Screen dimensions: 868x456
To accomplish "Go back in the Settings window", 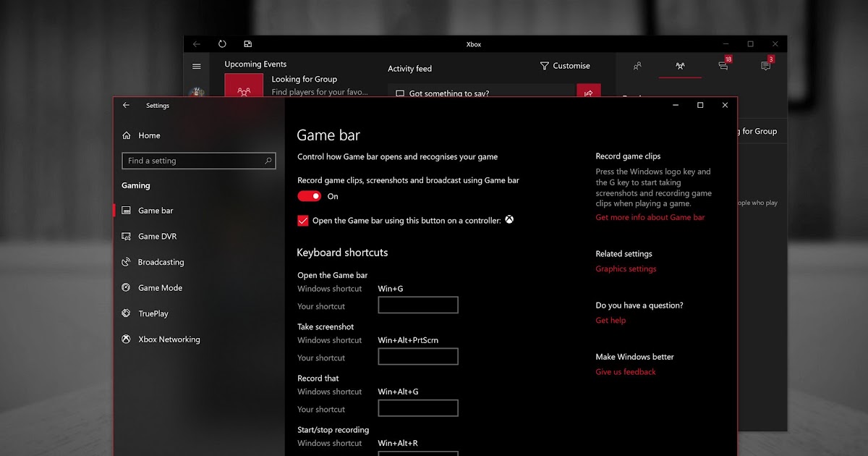I will click(127, 106).
